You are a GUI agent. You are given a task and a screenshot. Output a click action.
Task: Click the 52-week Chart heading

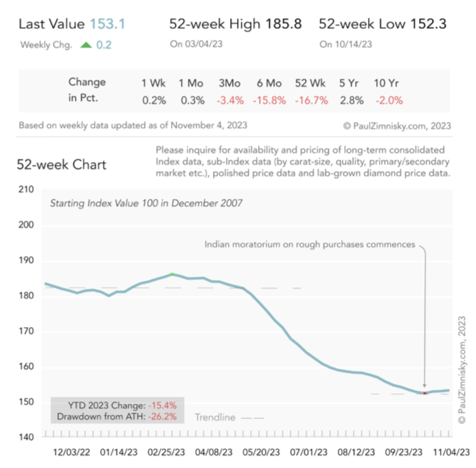pos(62,165)
